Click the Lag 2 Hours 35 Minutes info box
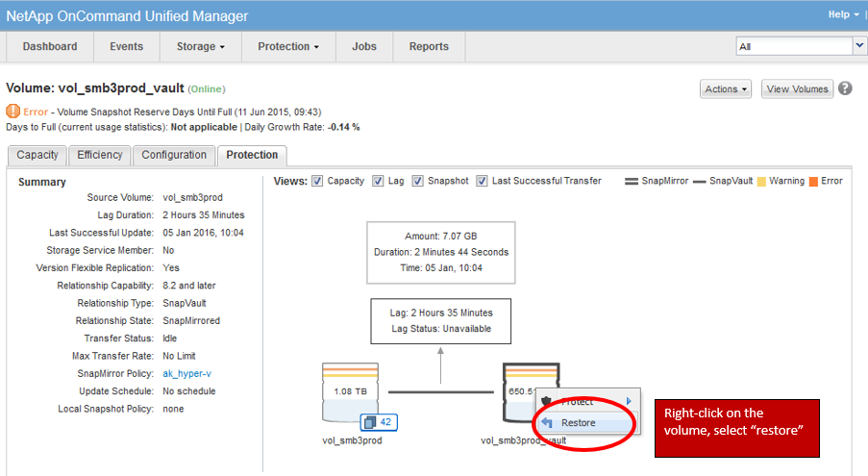The image size is (868, 476). pyautogui.click(x=440, y=321)
